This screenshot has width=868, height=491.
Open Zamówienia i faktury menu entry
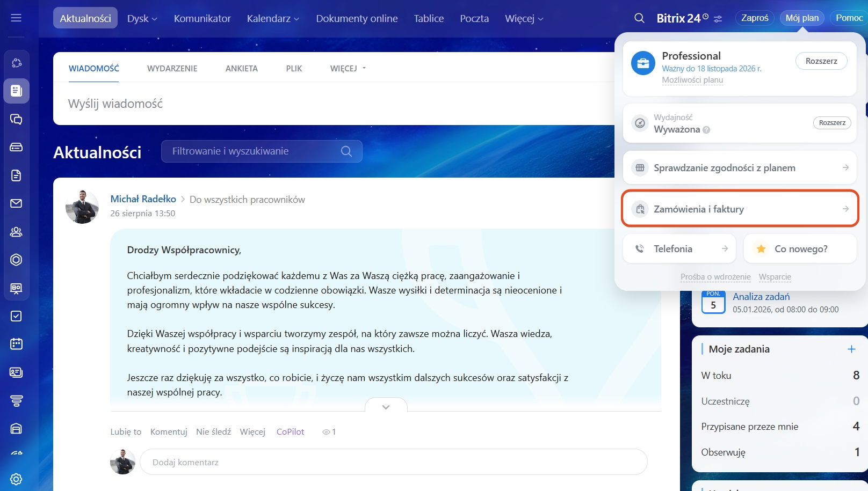[x=740, y=209]
